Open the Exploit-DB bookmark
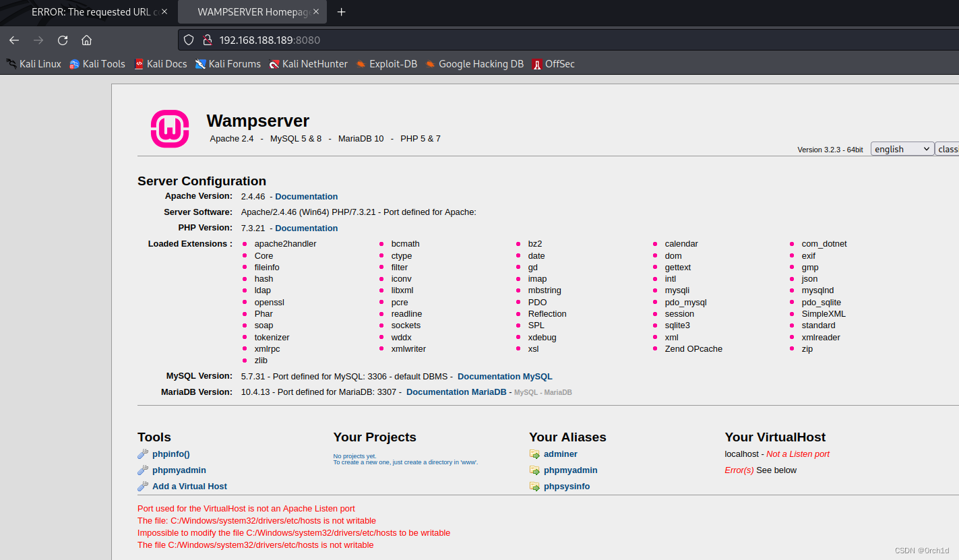Image resolution: width=959 pixels, height=560 pixels. click(387, 64)
